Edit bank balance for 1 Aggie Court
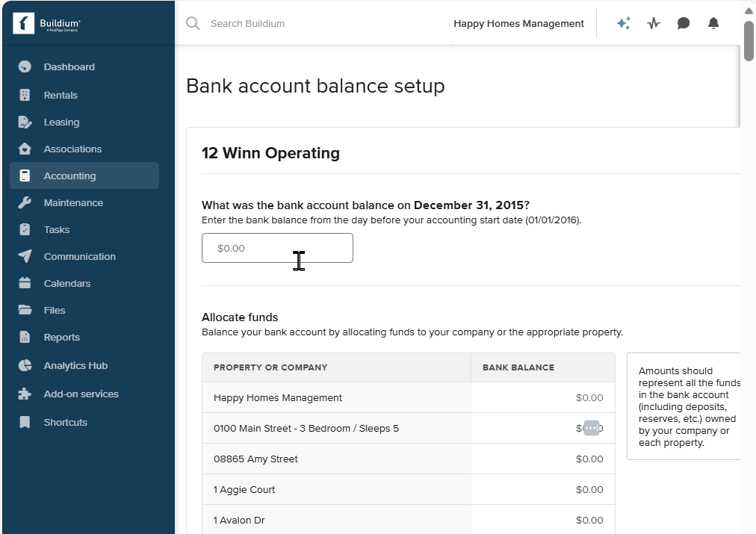Image resolution: width=756 pixels, height=534 pixels. pos(543,489)
